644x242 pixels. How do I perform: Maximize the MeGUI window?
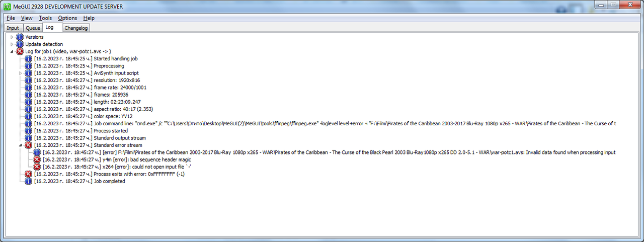point(613,5)
